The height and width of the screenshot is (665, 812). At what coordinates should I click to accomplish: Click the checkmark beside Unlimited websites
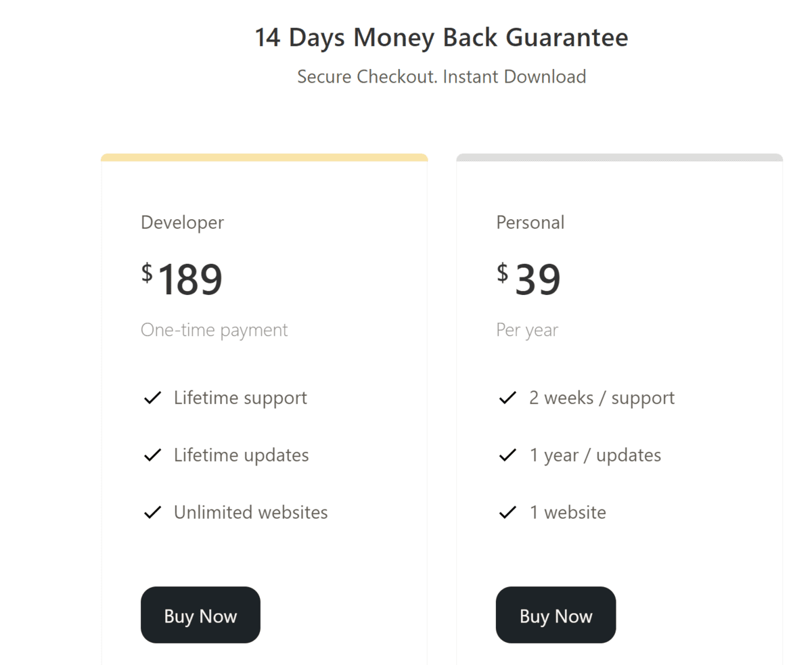[152, 513]
